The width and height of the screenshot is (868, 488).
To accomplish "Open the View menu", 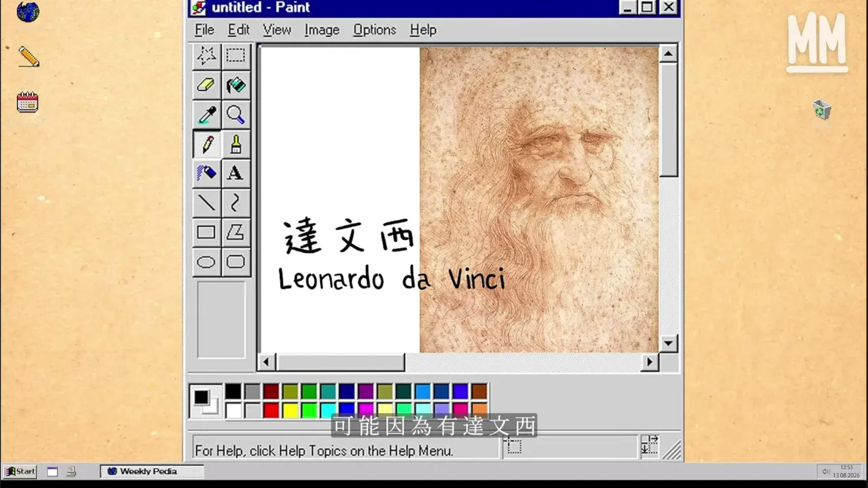I will 277,30.
